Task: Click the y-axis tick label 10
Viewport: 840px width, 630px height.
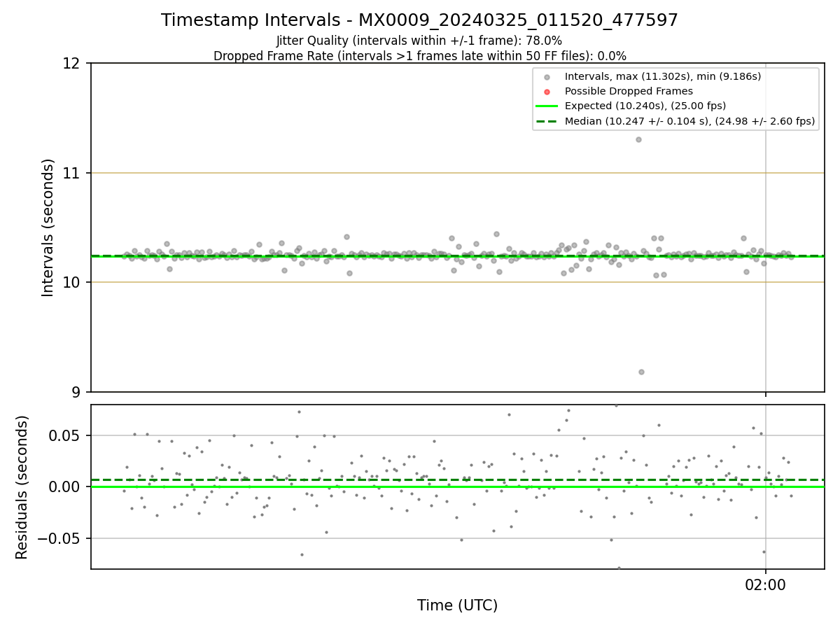Action: (73, 282)
